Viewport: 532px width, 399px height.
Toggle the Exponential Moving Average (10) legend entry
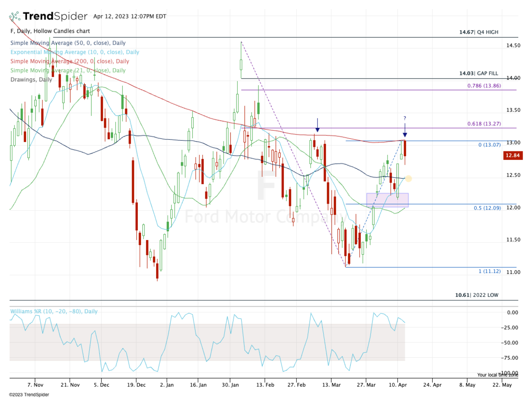point(74,52)
